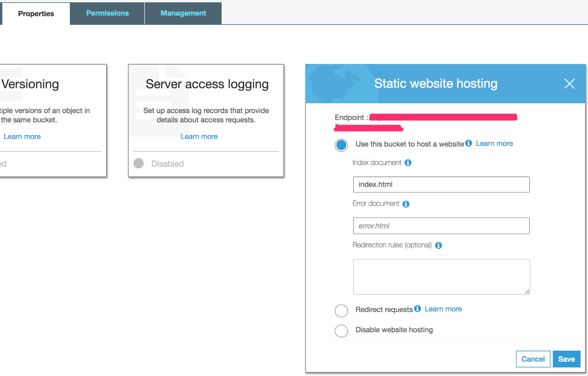Click info icon next to Index document
The width and height of the screenshot is (588, 376).
[x=408, y=162]
